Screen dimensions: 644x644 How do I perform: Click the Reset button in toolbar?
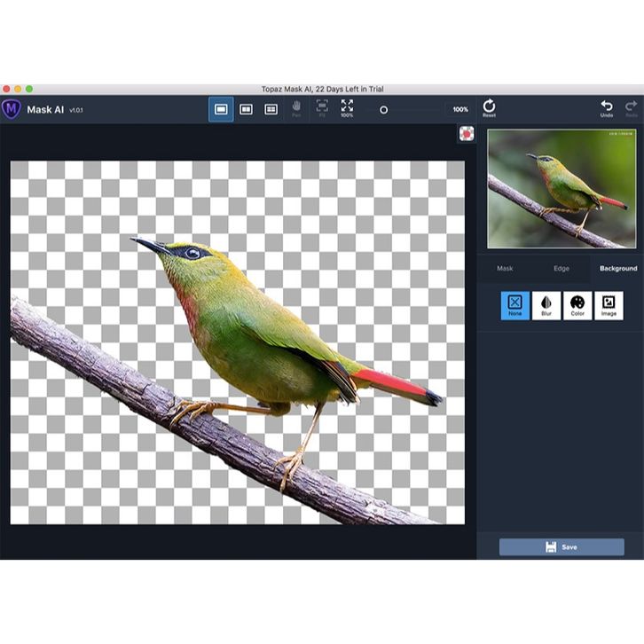pos(489,108)
